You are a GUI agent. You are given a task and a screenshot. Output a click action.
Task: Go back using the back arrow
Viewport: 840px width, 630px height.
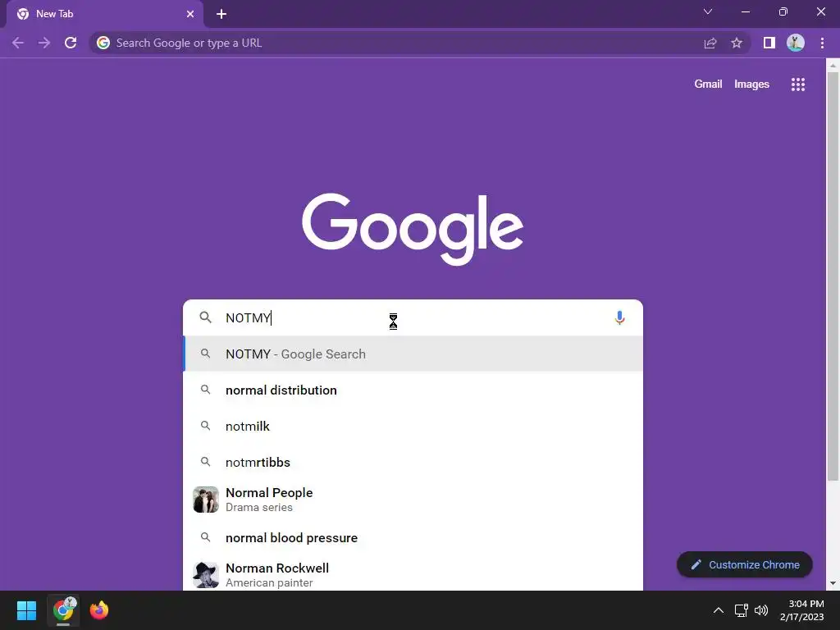pos(18,43)
